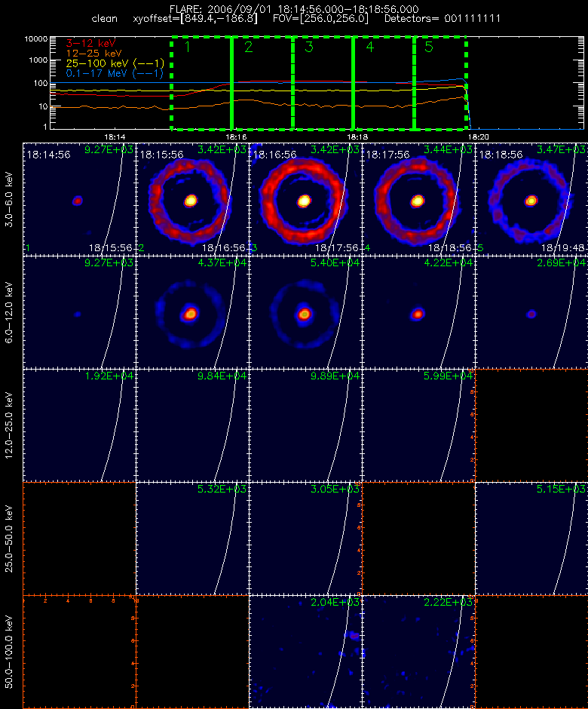Select the 50.0-100.0 keV image labeled 2.04E+03
Image resolution: width=588 pixels, height=709 pixels.
(305, 652)
